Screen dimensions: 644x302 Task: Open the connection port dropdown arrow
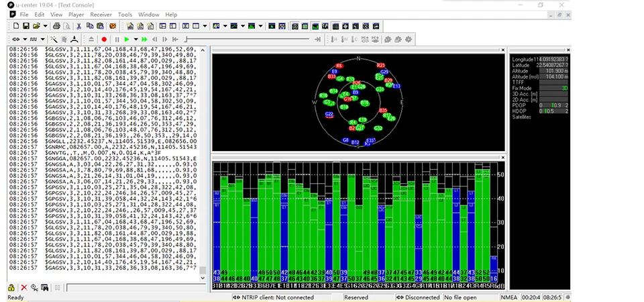pyautogui.click(x=23, y=40)
